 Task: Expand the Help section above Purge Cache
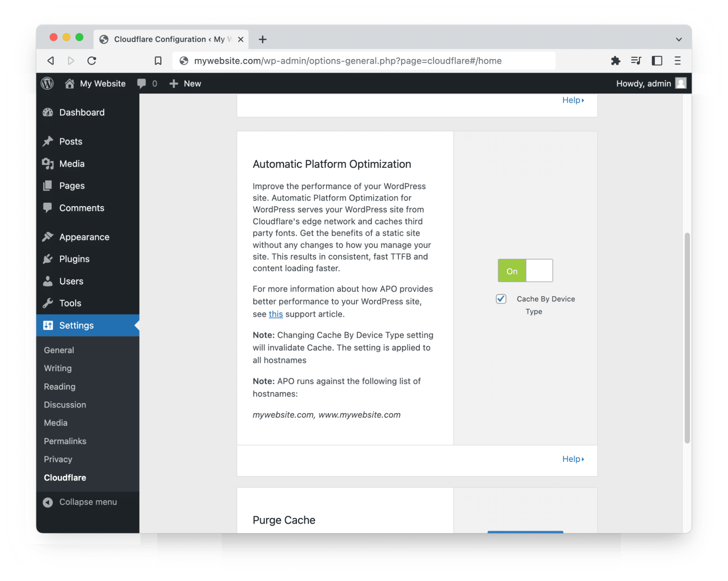pos(573,459)
